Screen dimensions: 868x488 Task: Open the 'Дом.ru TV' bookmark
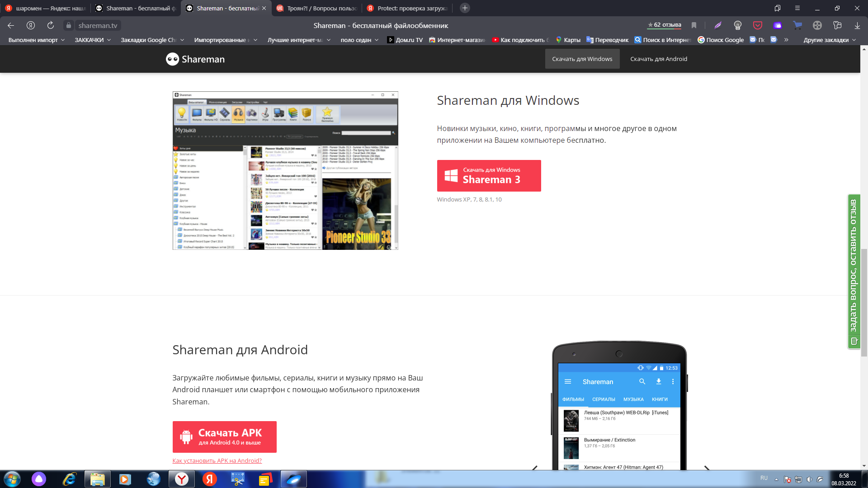pyautogui.click(x=405, y=40)
